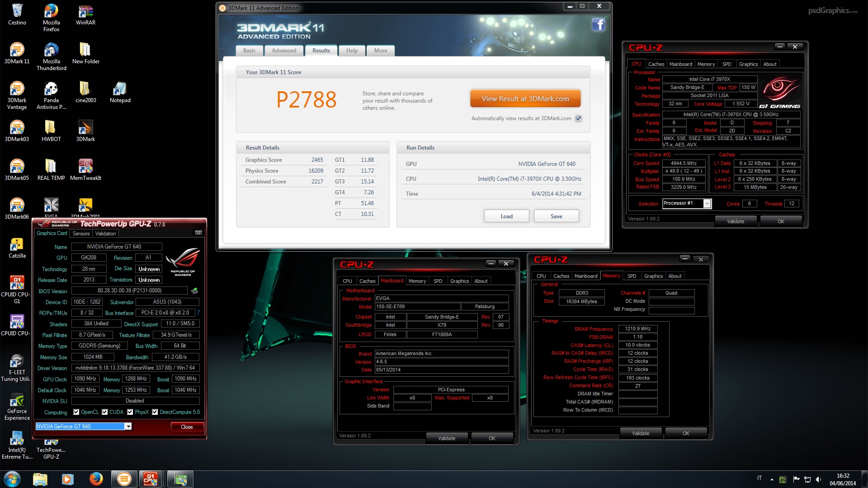The height and width of the screenshot is (488, 868).
Task: Open Mozilla Thunderbird desktop icon
Action: (51, 56)
